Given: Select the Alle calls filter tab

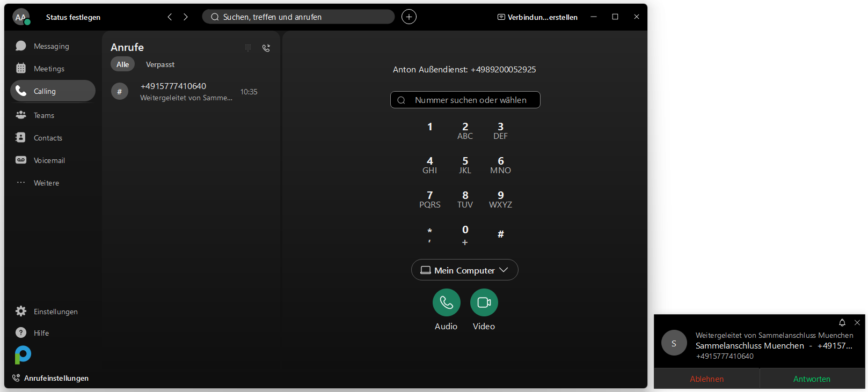Looking at the screenshot, I should [x=122, y=64].
